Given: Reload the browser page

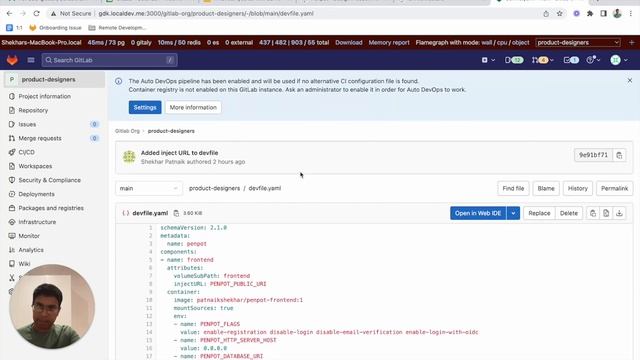Looking at the screenshot, I should click(36, 13).
